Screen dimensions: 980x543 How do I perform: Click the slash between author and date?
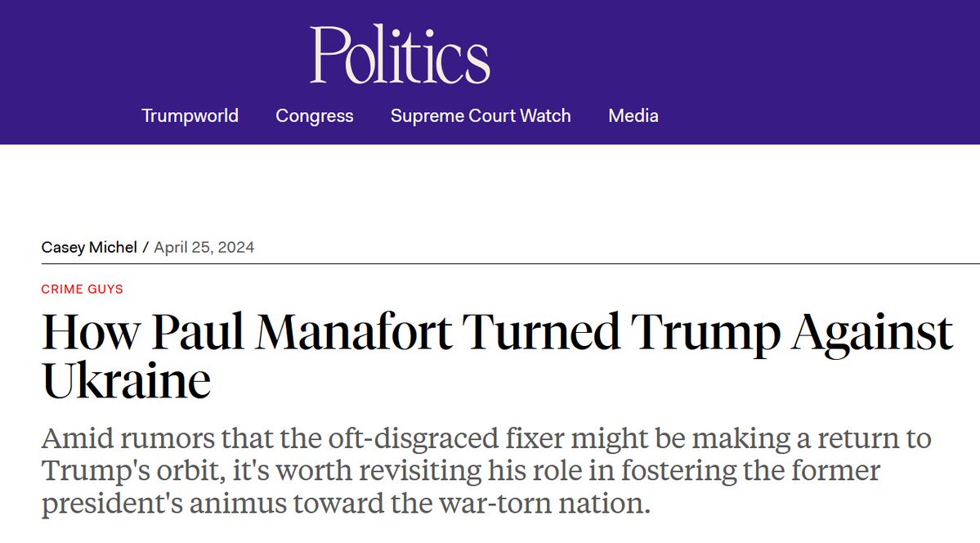click(145, 247)
